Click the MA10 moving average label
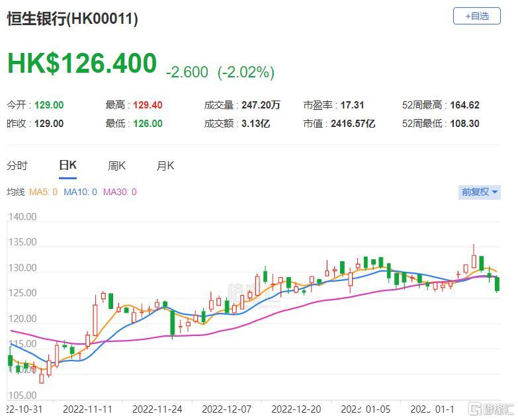Viewport: 518px width, 420px height. (80, 192)
